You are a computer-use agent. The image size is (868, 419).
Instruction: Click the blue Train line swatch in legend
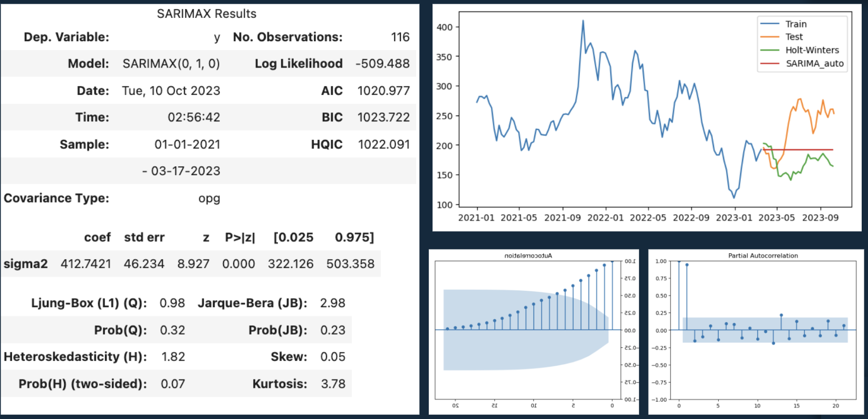click(x=769, y=24)
